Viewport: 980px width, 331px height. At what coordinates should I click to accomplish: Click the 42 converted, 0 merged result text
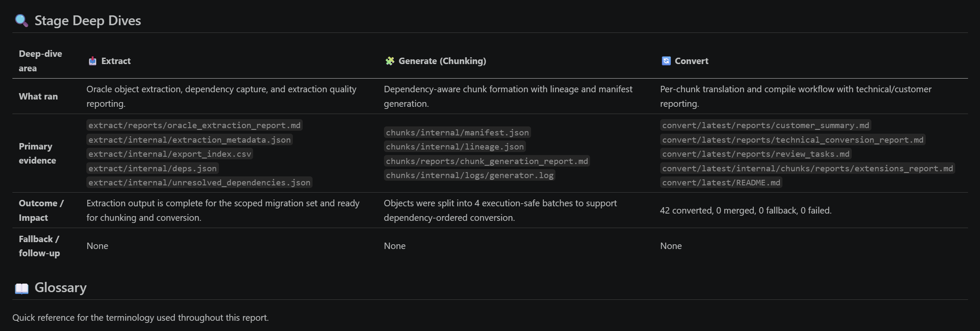point(746,211)
